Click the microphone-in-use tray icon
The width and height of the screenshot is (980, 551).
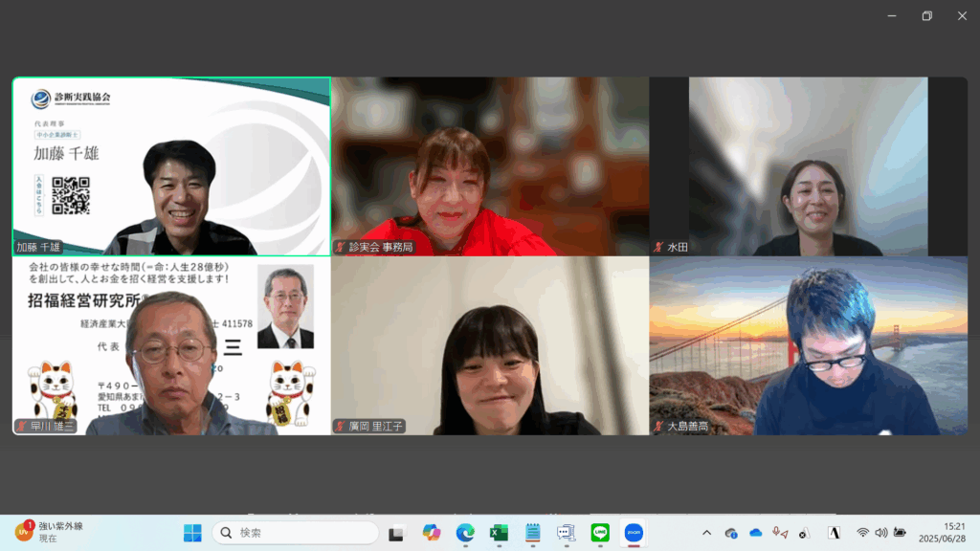779,533
